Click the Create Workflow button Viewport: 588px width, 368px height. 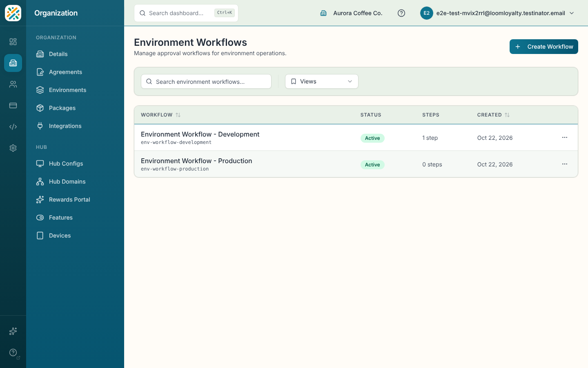[x=543, y=47]
